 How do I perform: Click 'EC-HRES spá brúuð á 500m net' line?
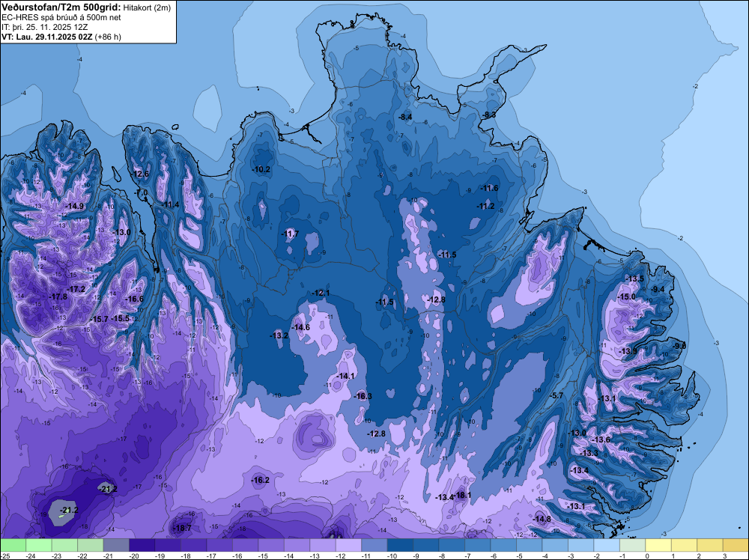tap(61, 18)
